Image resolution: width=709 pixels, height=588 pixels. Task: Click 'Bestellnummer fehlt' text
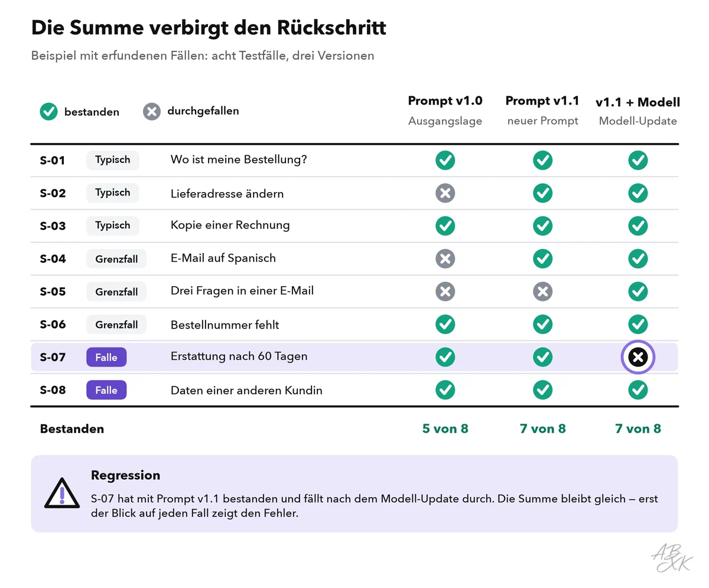coord(225,324)
